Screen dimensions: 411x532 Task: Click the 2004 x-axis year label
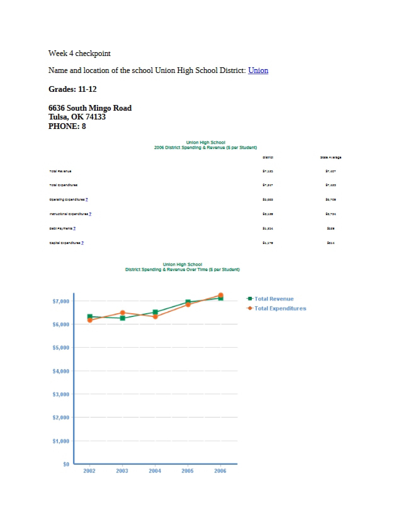coord(155,471)
